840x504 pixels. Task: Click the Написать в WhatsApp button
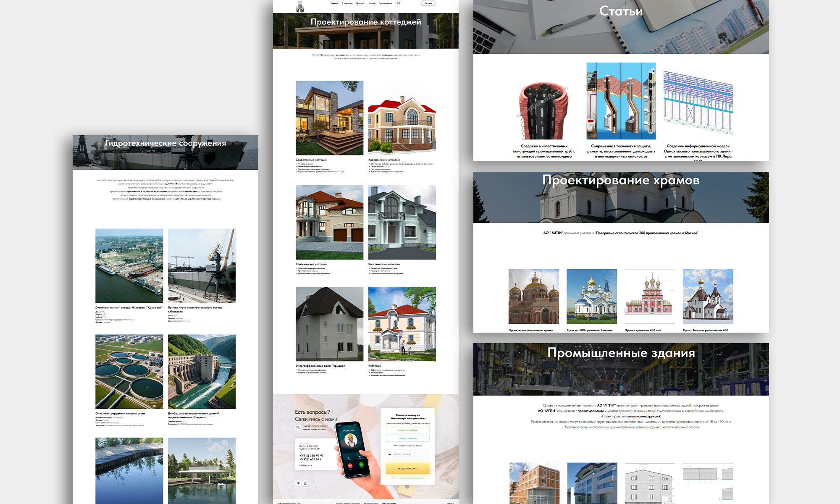(x=407, y=430)
